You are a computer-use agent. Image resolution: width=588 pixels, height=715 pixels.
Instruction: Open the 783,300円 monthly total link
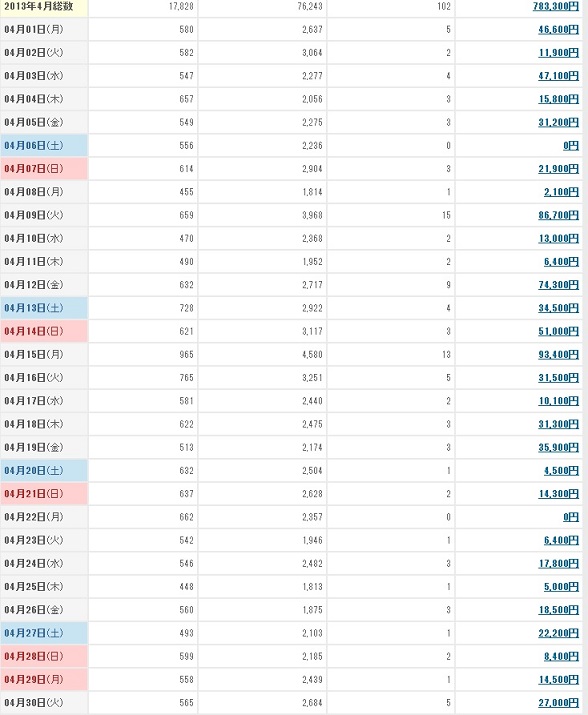click(556, 6)
